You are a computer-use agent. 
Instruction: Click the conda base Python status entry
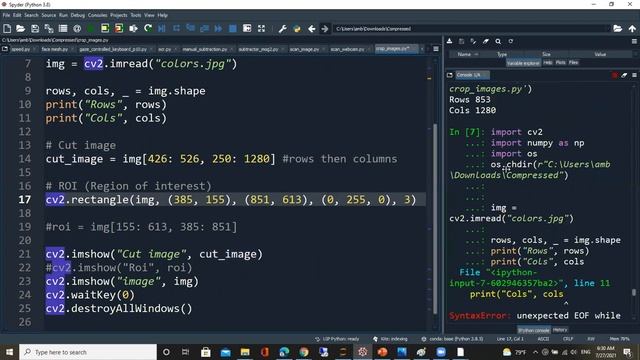click(x=452, y=339)
